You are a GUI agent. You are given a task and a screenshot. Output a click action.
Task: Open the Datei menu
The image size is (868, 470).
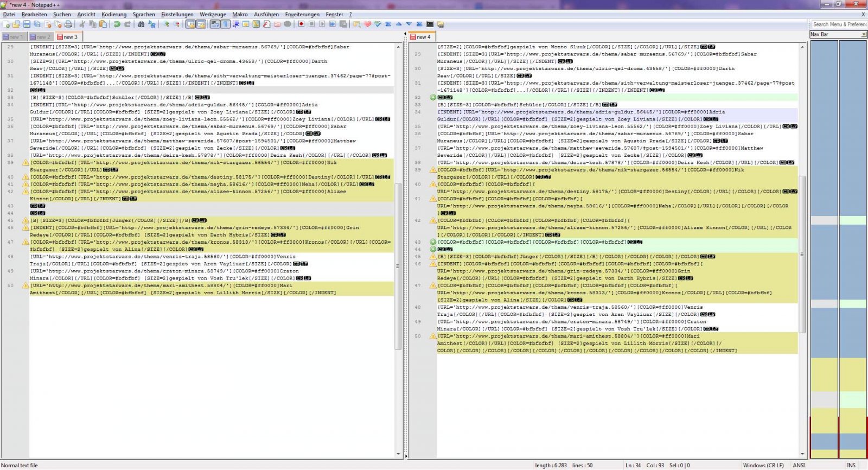pos(9,14)
